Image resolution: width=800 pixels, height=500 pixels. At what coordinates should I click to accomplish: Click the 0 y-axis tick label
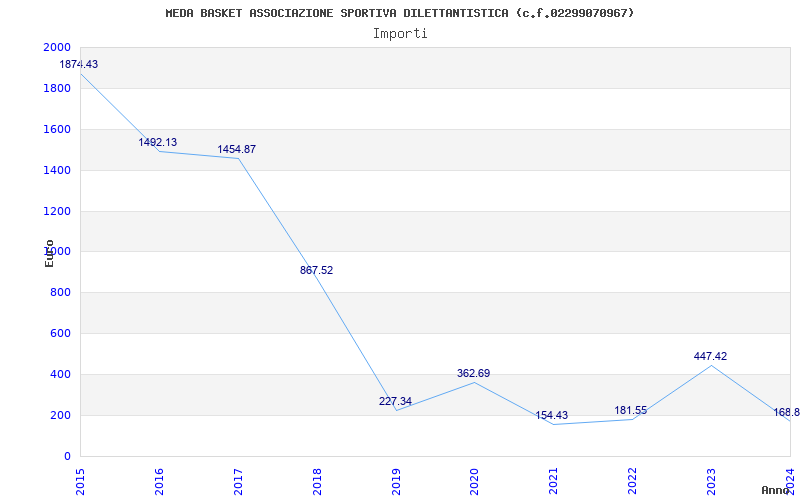(67, 457)
